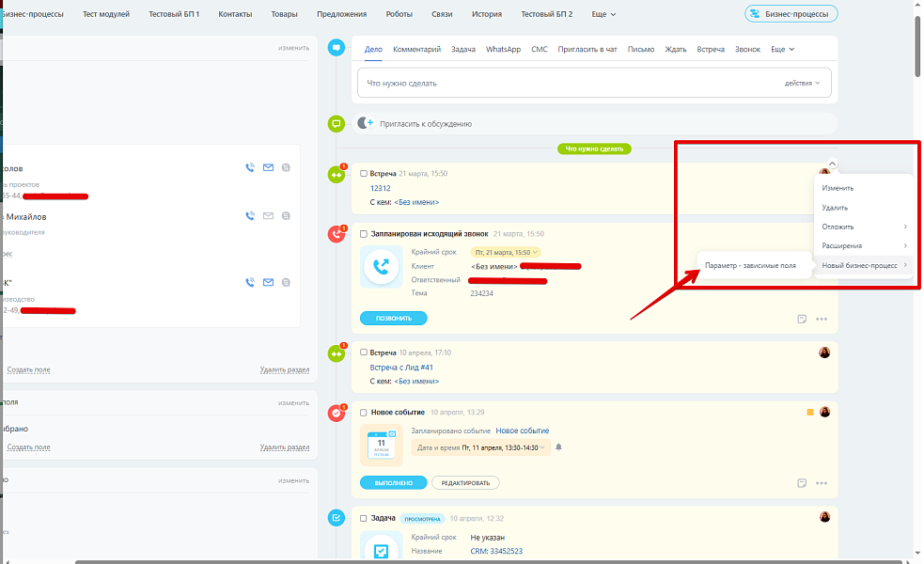Switch to the Комментарий tab

click(416, 49)
